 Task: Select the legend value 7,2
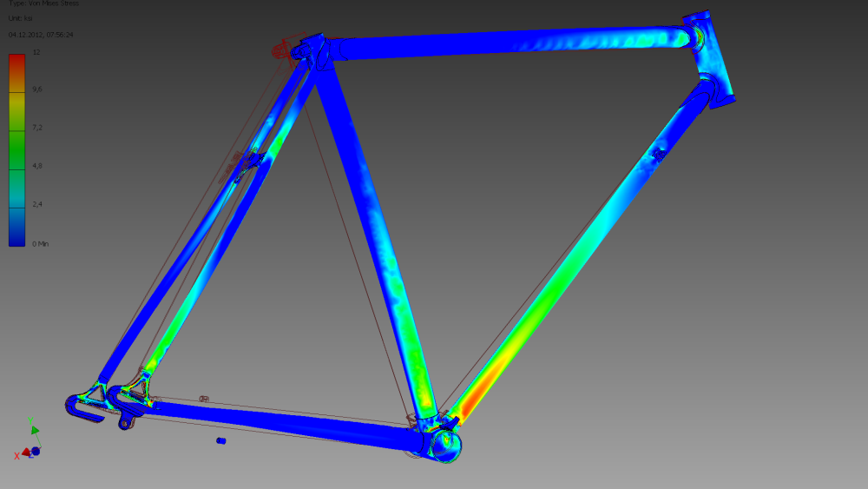coord(37,128)
